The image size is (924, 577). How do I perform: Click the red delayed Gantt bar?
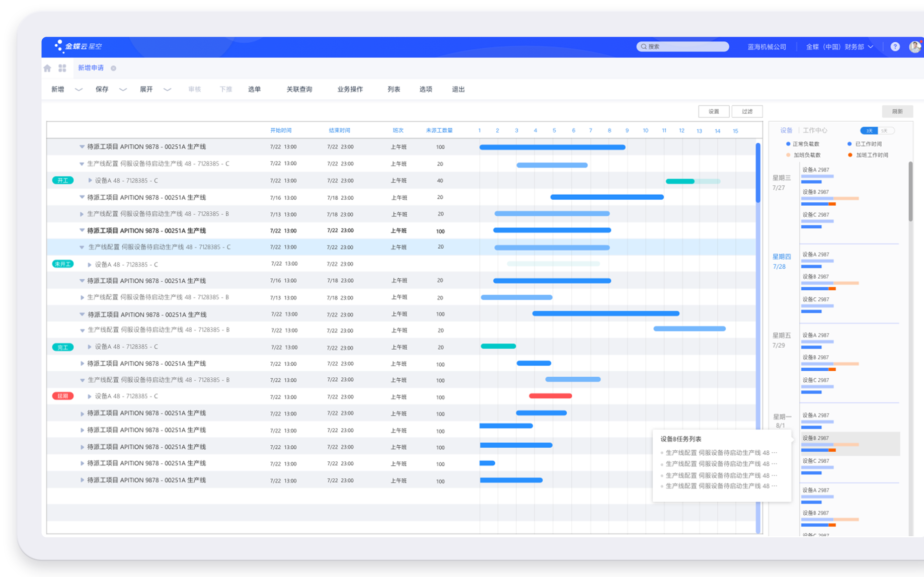[550, 396]
